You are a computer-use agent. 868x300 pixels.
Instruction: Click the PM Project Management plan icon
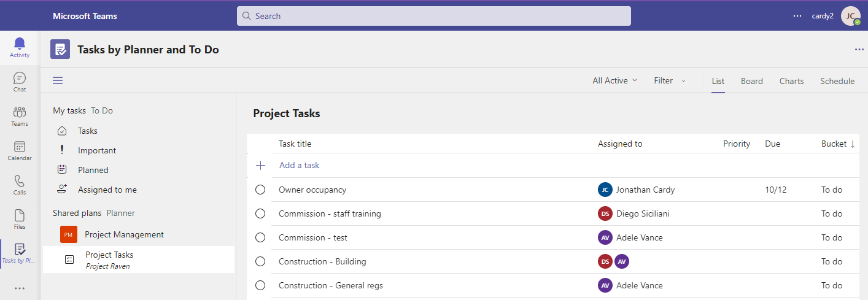coord(69,234)
